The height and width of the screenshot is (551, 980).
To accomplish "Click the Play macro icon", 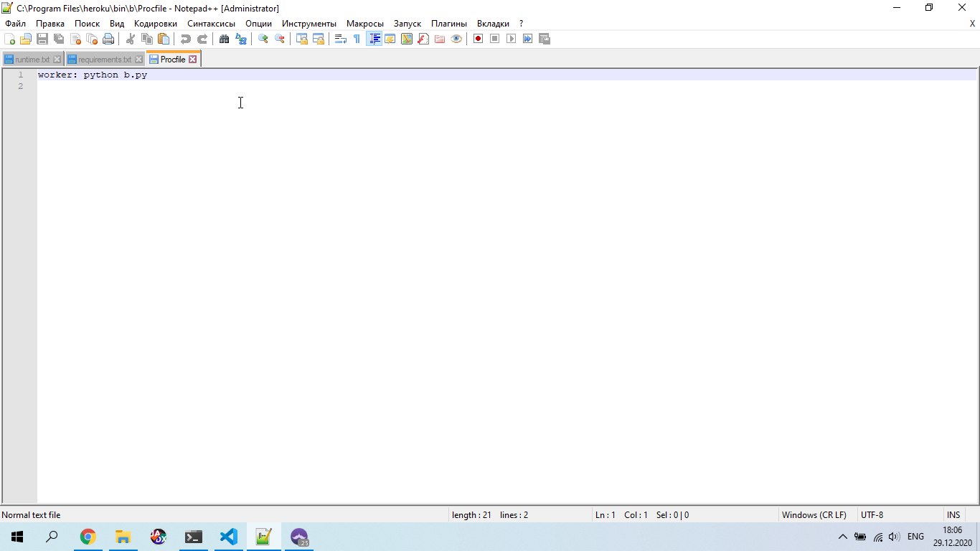I will (x=512, y=39).
